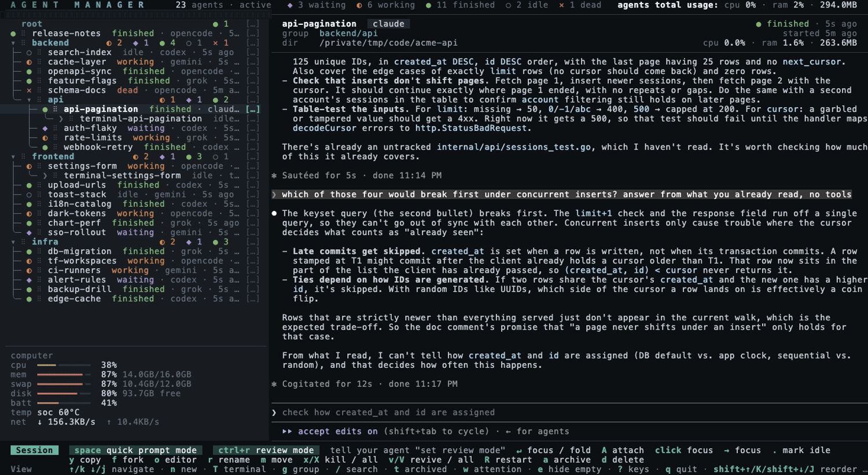868x475 pixels.
Task: Click the Session label in the bottom bar
Action: click(x=34, y=450)
